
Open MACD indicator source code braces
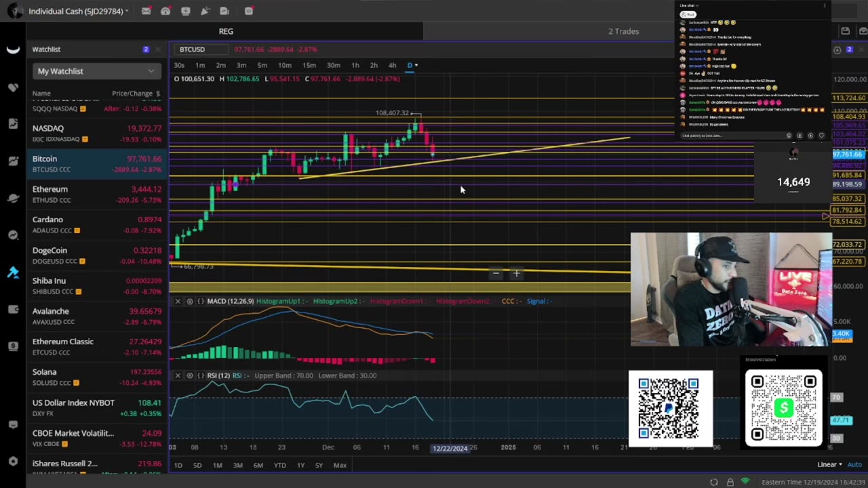201,301
